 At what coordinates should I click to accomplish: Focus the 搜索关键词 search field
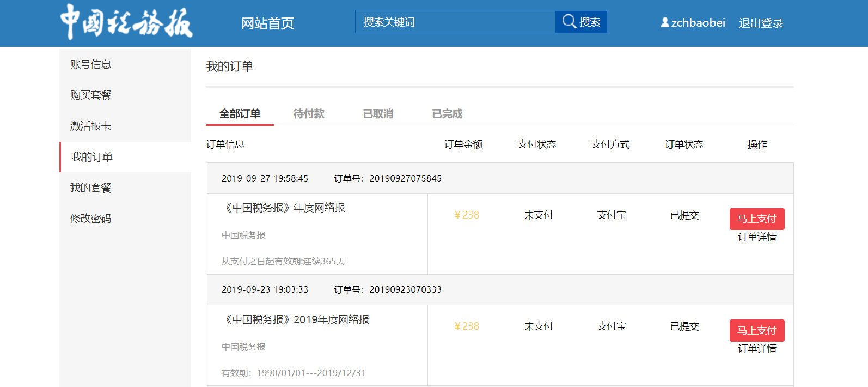click(455, 22)
